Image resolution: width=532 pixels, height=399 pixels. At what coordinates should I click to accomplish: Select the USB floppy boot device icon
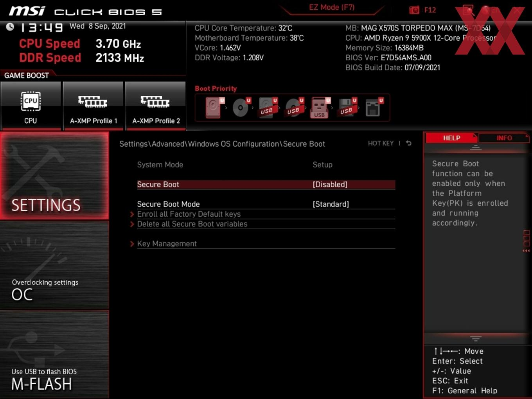(x=347, y=108)
